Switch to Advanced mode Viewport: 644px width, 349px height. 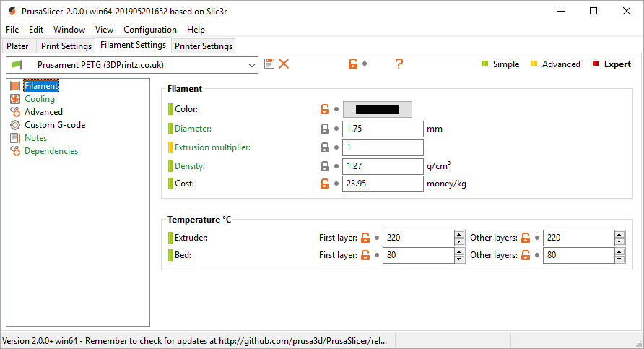pos(556,64)
